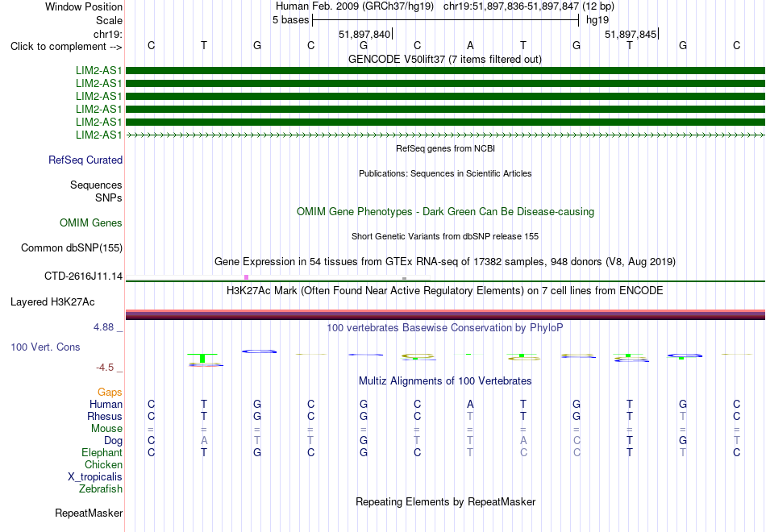
Task: Click the chr19:51,897,836-51,897,847 (12 bp) coordinates
Action: point(529,6)
